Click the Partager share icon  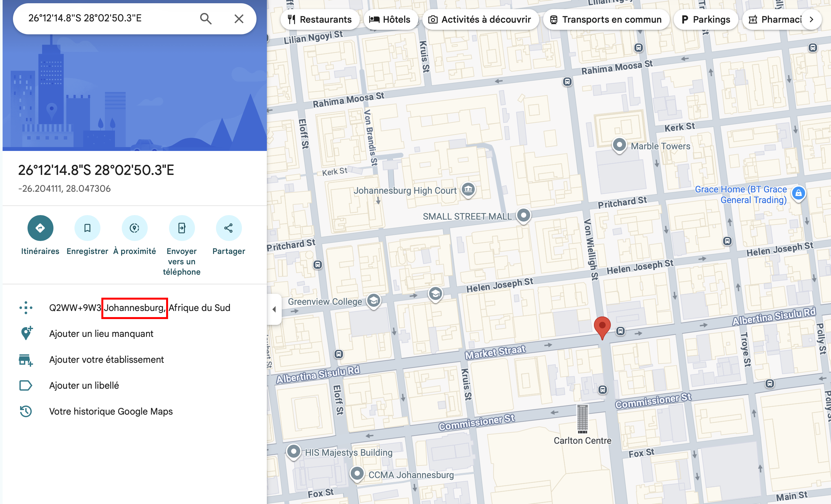pyautogui.click(x=229, y=228)
